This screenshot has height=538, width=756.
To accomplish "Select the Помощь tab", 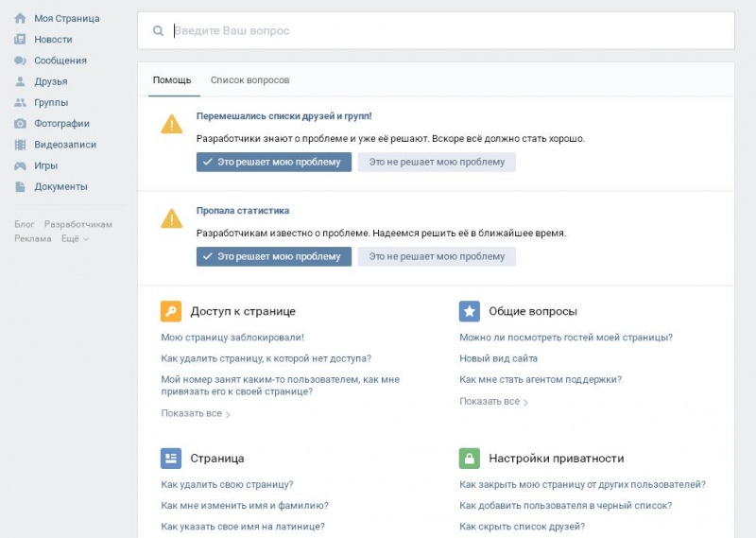I will coord(172,80).
